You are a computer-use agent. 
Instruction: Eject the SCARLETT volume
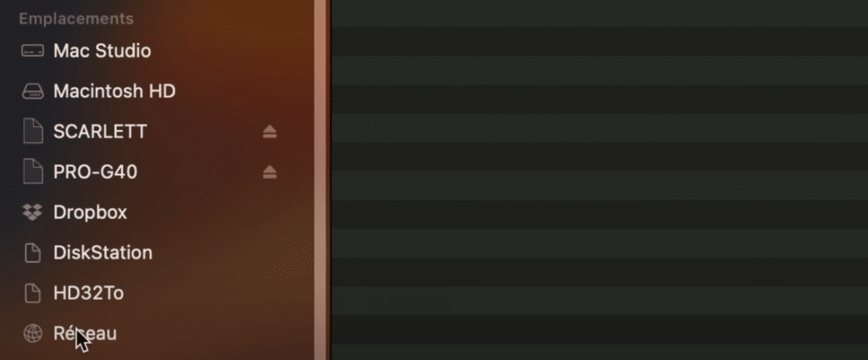click(x=270, y=131)
